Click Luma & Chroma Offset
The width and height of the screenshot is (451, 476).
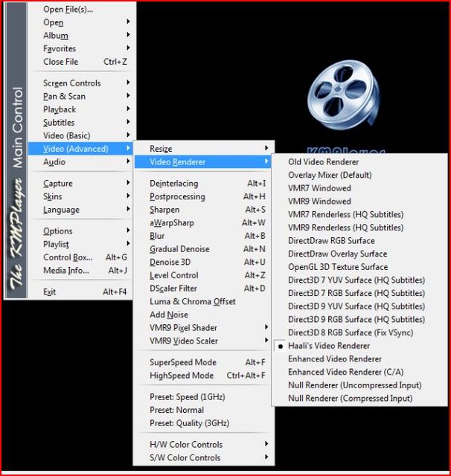click(203, 301)
